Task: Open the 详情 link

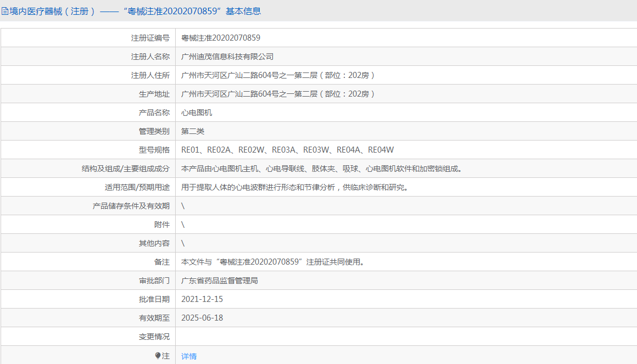Action: pyautogui.click(x=189, y=356)
